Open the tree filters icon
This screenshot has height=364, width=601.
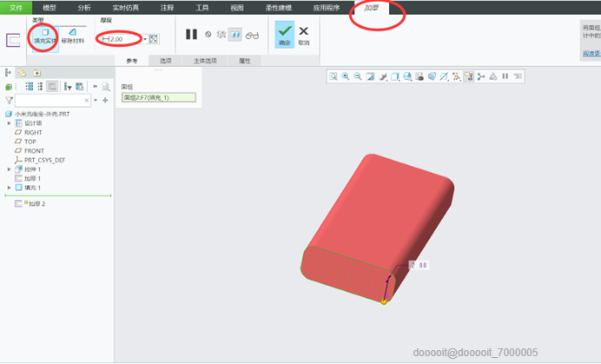click(x=68, y=87)
